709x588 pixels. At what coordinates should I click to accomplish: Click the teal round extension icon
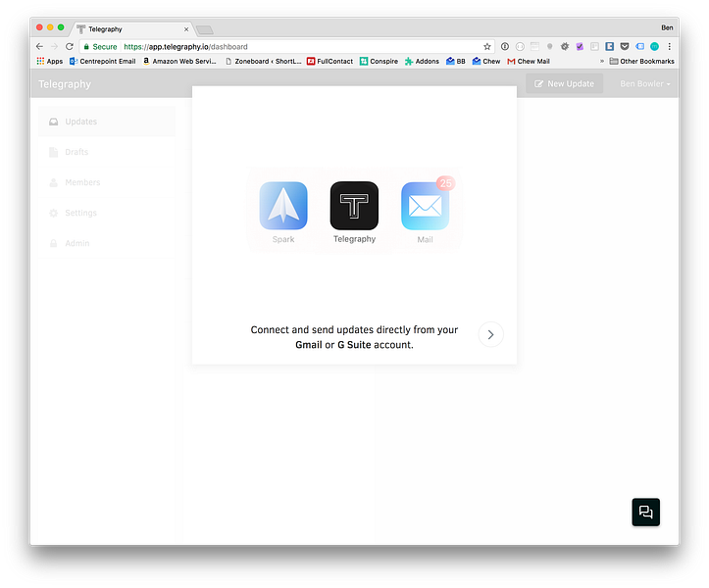click(654, 46)
